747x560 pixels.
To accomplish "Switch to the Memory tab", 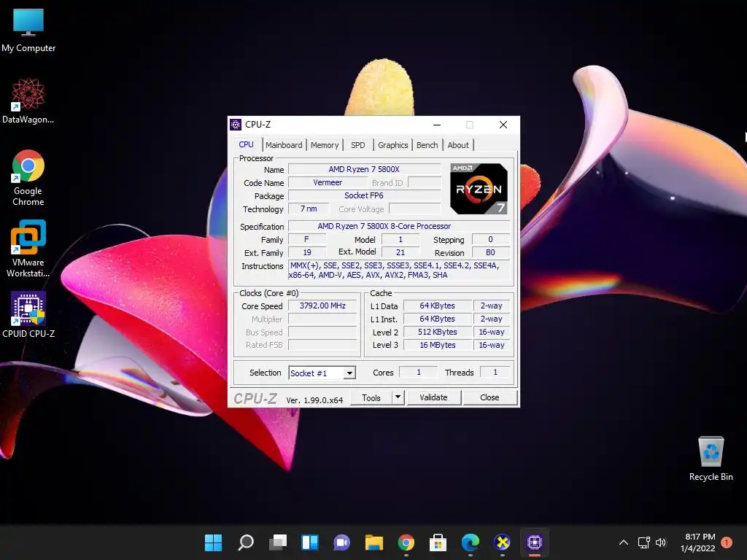I will tap(325, 145).
